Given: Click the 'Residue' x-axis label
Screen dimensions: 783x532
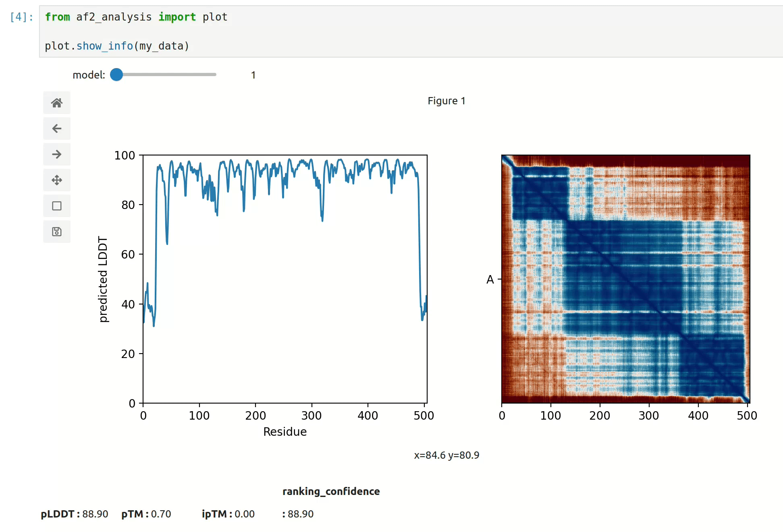Looking at the screenshot, I should point(285,432).
